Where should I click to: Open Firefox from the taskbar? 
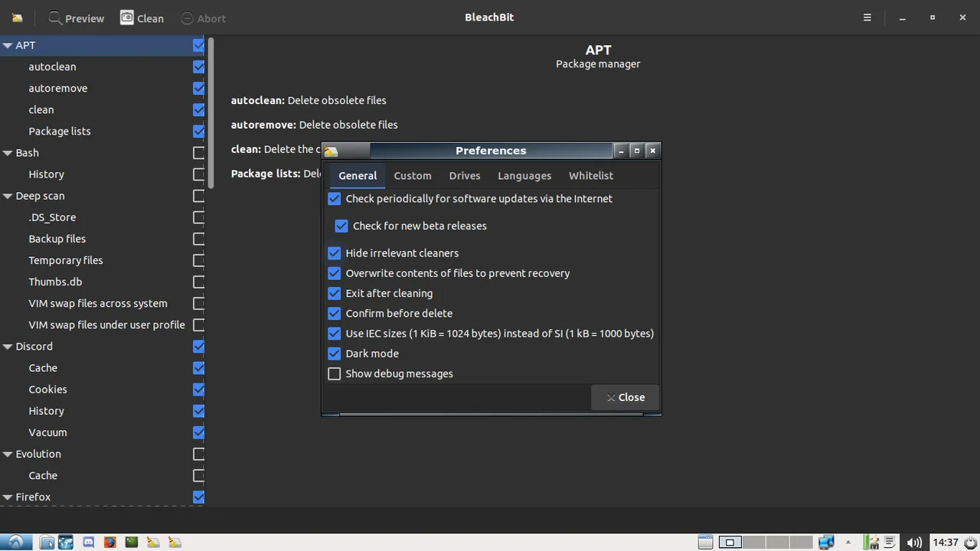[109, 542]
